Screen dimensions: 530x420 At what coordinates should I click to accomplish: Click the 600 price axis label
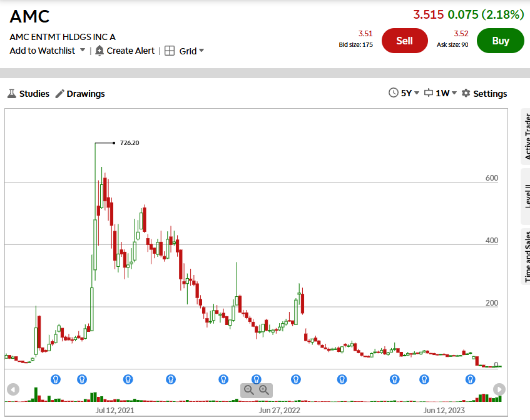pyautogui.click(x=492, y=178)
